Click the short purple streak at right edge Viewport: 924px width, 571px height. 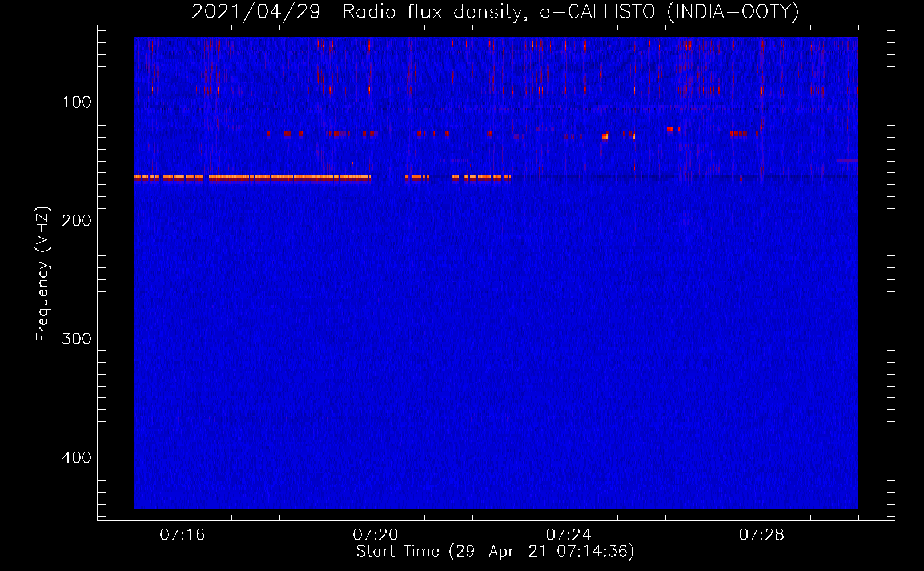pyautogui.click(x=847, y=160)
